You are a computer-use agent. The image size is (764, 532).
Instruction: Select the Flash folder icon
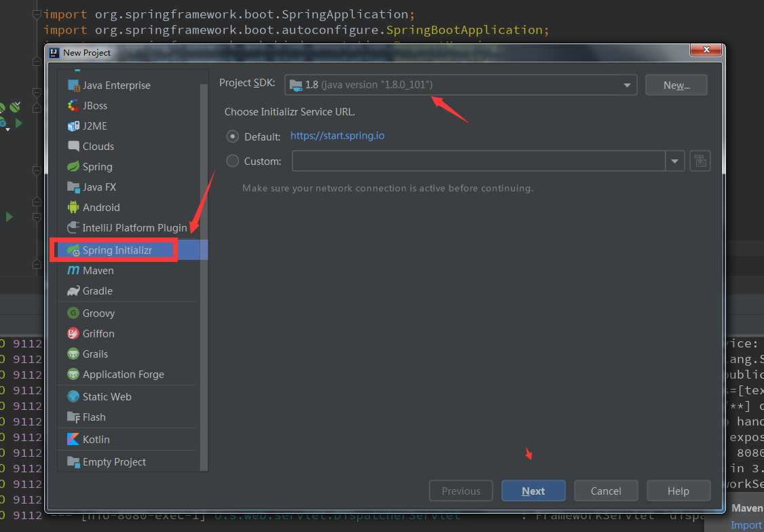point(73,417)
